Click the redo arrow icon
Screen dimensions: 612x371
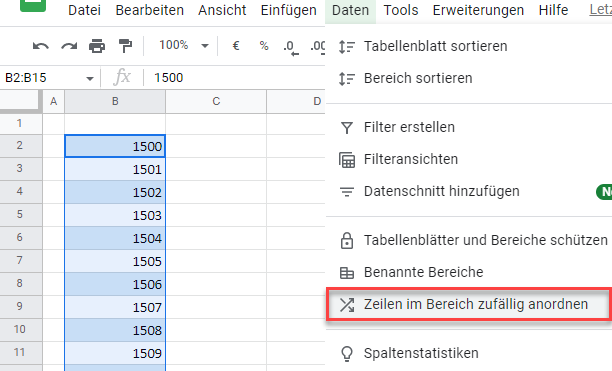(69, 46)
